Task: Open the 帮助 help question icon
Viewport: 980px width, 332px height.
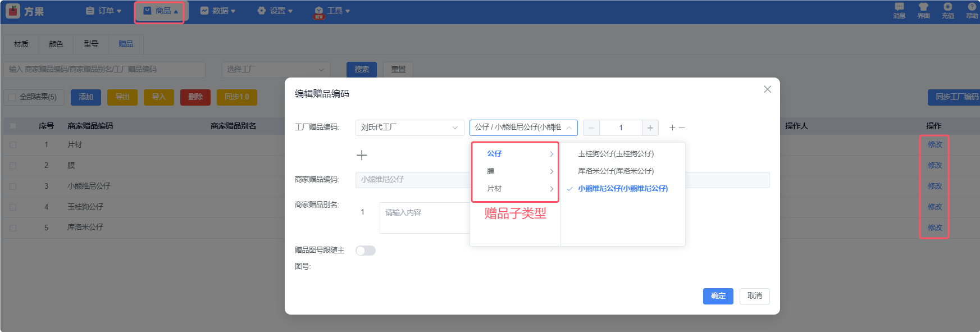Action: coord(972,10)
